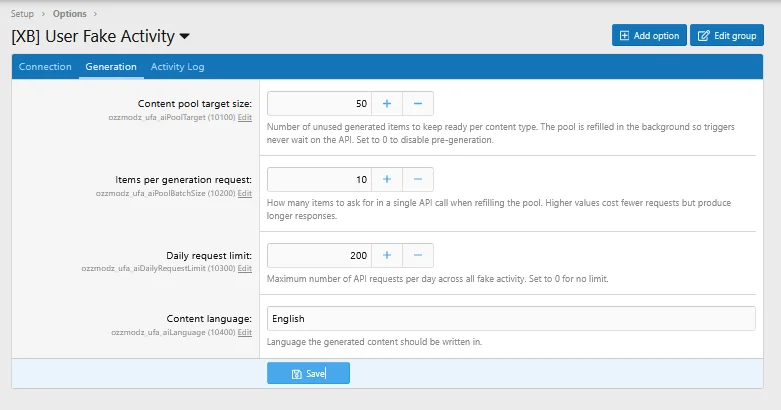Click the 'Maximum number of API requests' hint
The height and width of the screenshot is (410, 781).
[x=437, y=279]
